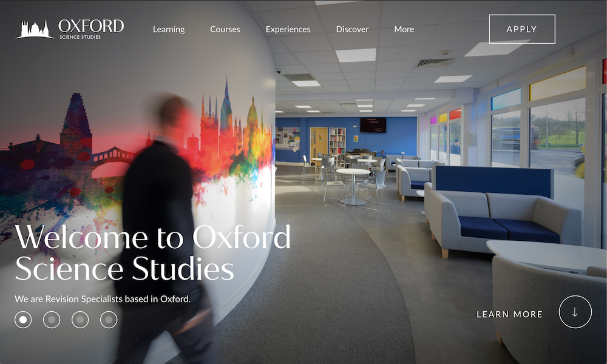Open the Learning navigation menu

169,29
